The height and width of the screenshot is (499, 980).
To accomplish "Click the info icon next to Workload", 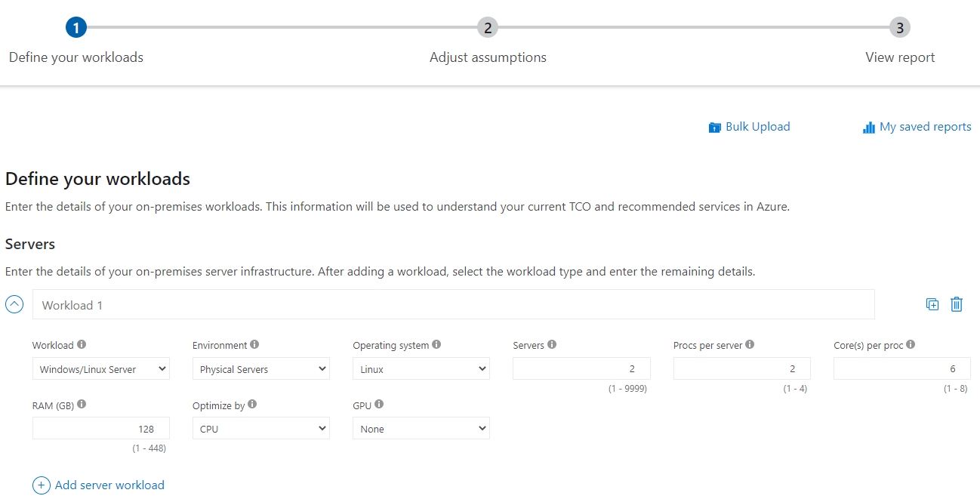I will (82, 344).
